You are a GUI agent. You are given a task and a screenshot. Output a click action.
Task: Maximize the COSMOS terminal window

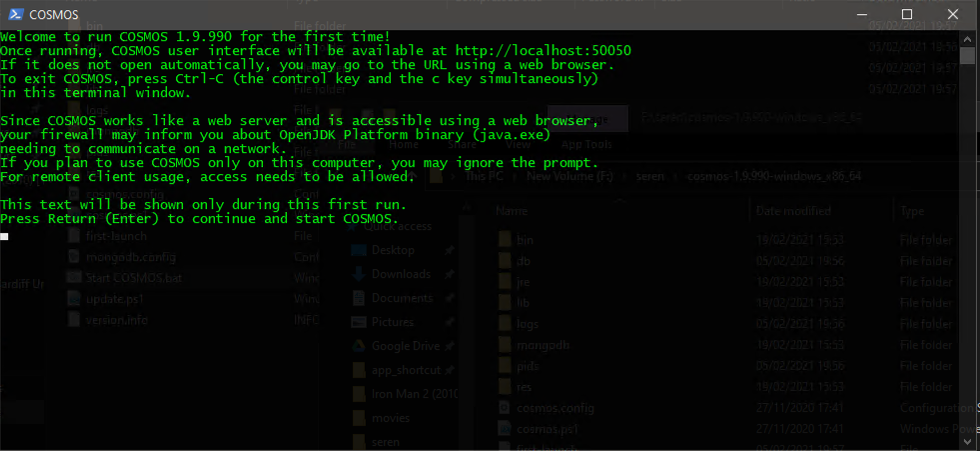coord(907,14)
